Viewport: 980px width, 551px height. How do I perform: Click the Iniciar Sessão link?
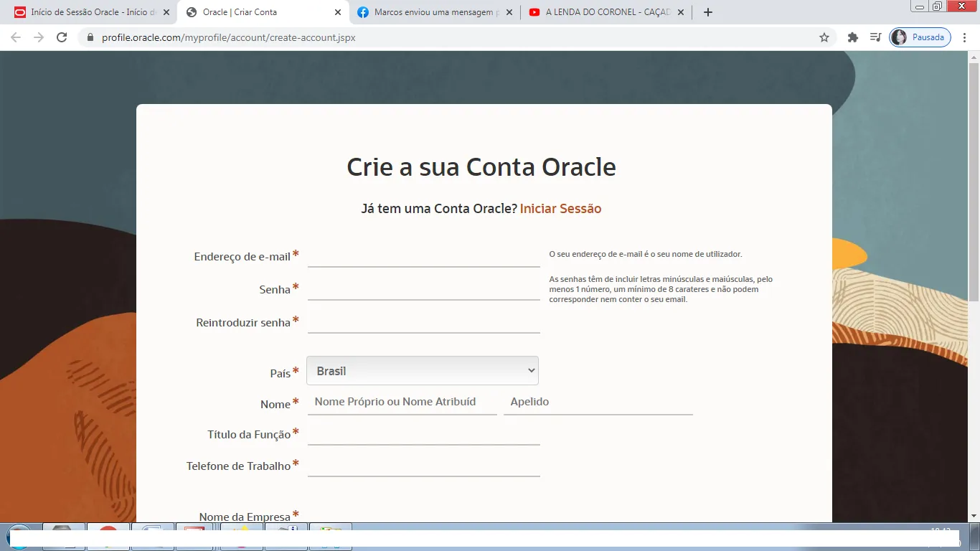[560, 209]
